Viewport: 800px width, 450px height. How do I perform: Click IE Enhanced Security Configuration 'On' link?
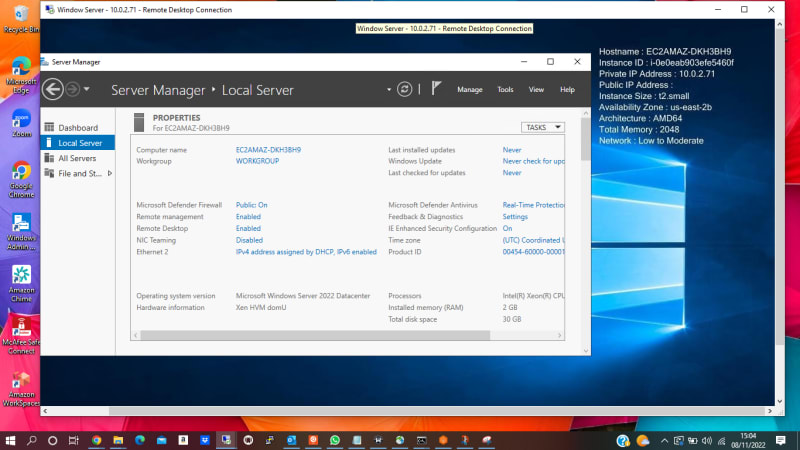[x=507, y=229]
